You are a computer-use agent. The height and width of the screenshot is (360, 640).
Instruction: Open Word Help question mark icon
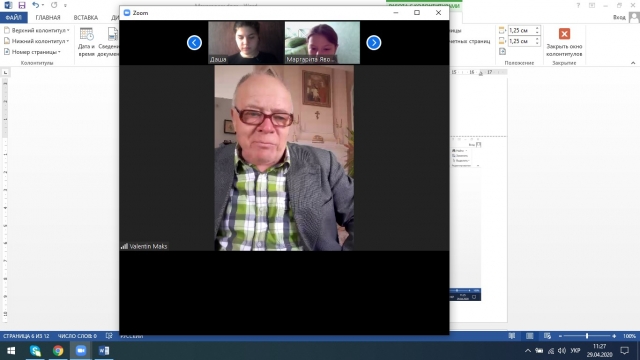(578, 5)
